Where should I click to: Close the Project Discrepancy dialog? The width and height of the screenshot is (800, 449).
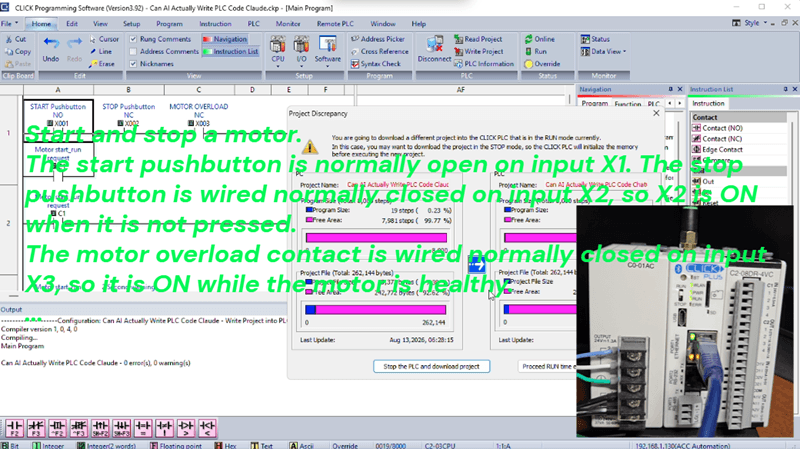pos(656,113)
